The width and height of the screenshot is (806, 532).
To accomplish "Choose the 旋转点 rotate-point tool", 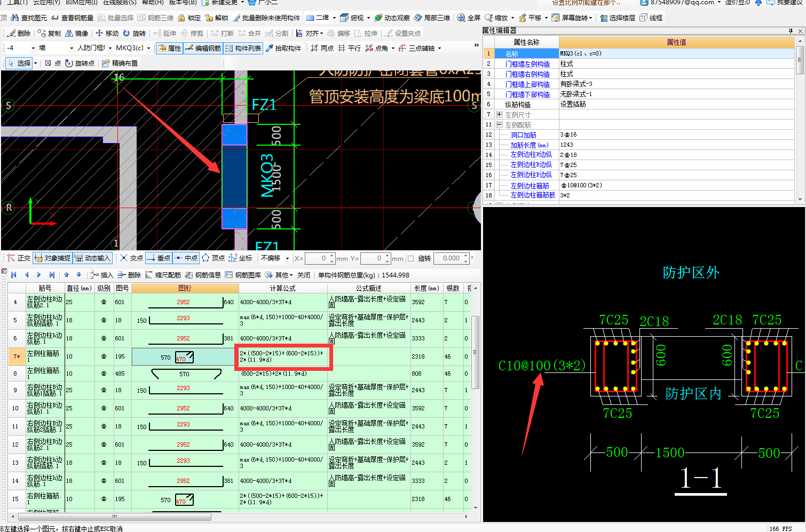I will (80, 63).
